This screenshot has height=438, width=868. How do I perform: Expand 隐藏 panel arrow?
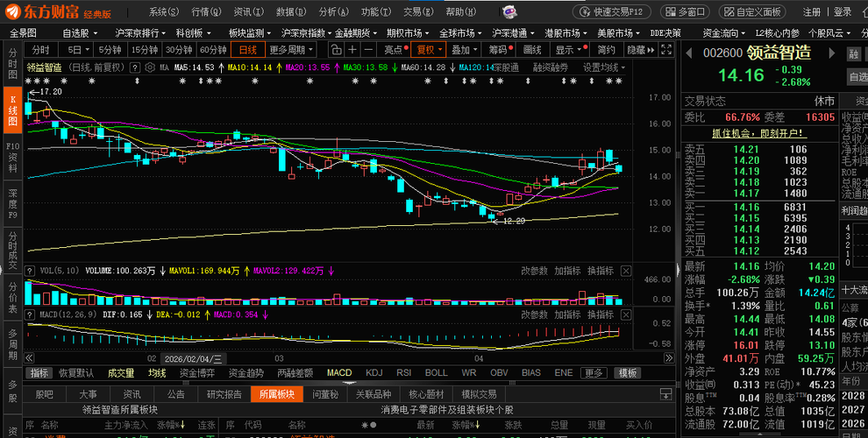(640, 50)
